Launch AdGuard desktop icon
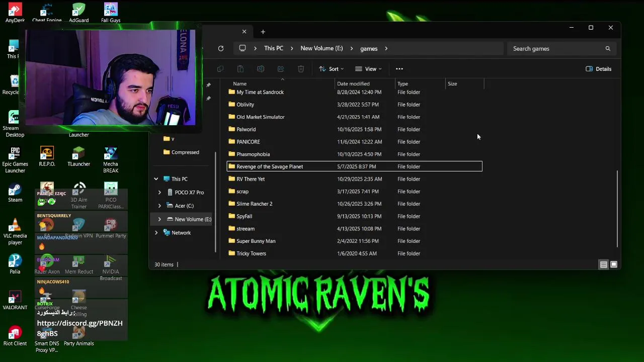 [x=79, y=13]
